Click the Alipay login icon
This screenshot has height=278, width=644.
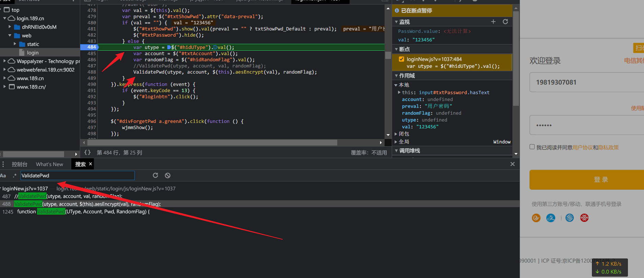[551, 218]
